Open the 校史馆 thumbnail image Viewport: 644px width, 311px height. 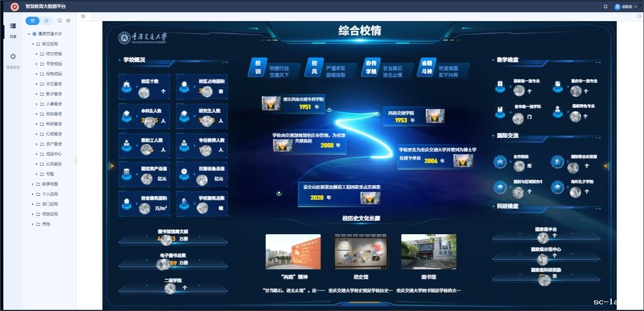(361, 251)
